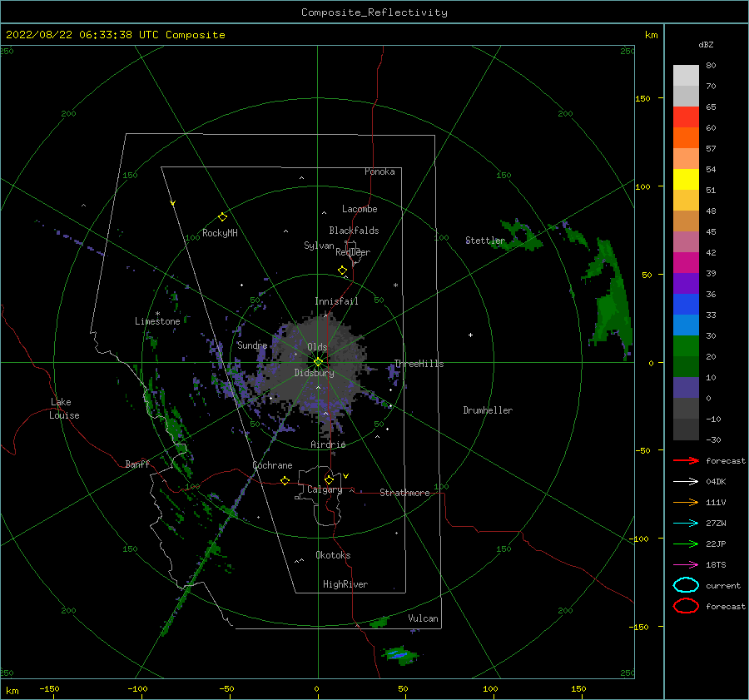This screenshot has width=749, height=700.
Task: Click the red forecast ellipse icon
Action: (686, 606)
